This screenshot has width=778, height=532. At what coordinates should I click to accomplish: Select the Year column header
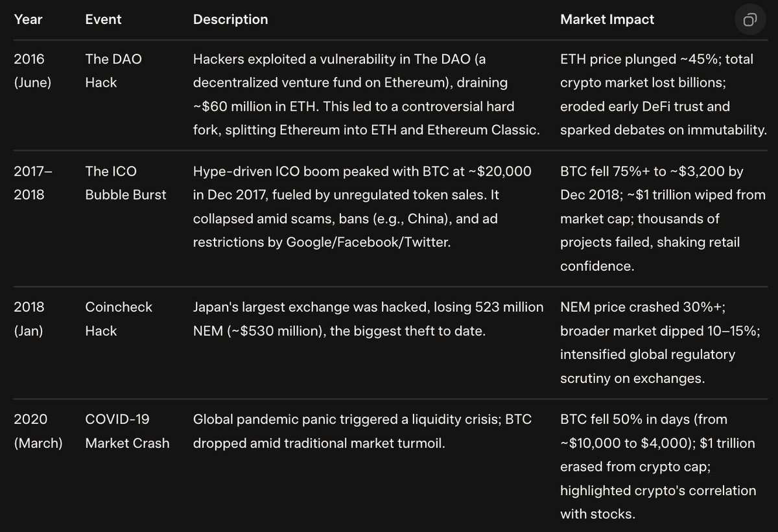tap(29, 19)
